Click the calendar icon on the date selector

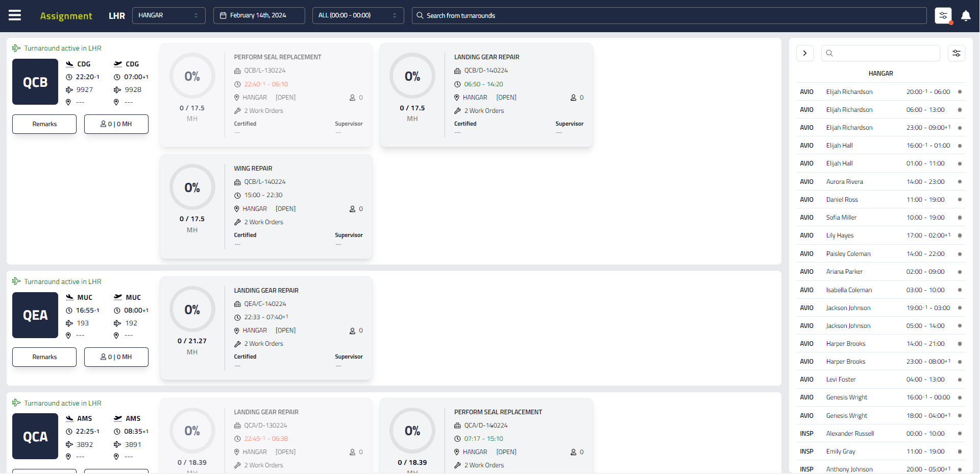point(224,16)
